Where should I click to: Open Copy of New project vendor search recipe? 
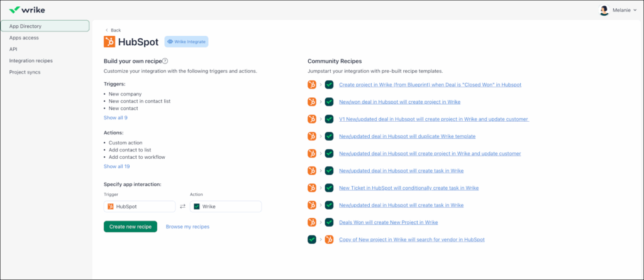pos(412,239)
